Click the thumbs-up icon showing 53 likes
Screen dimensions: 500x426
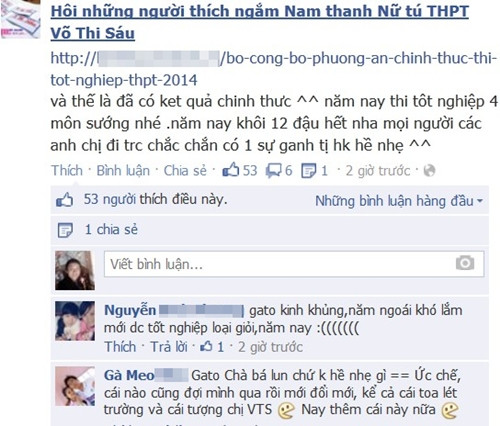[x=231, y=170]
